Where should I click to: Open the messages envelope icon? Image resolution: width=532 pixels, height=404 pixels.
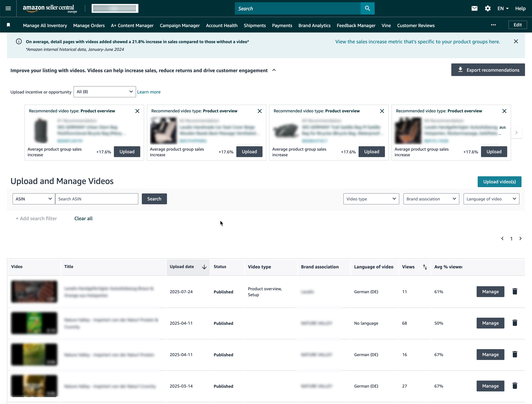(474, 8)
